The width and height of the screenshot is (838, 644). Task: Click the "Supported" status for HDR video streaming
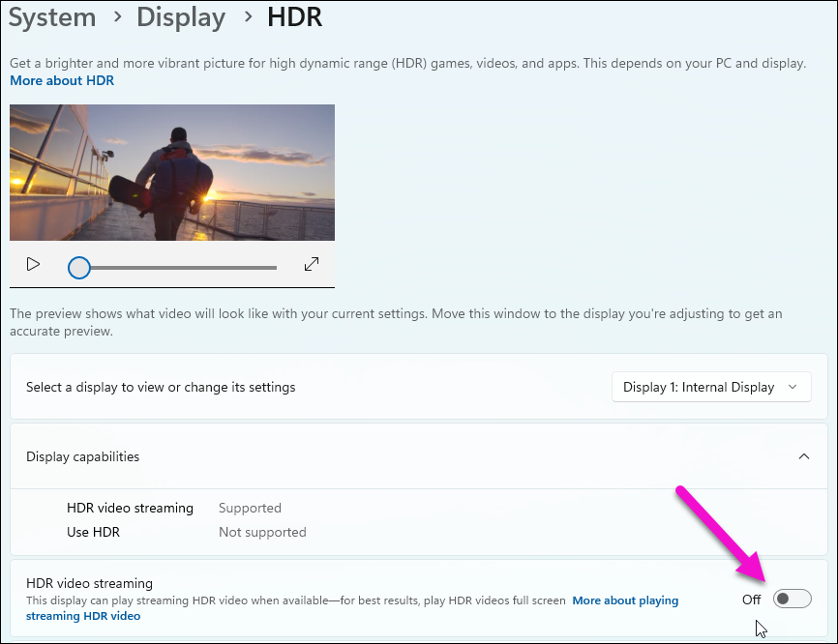click(250, 508)
